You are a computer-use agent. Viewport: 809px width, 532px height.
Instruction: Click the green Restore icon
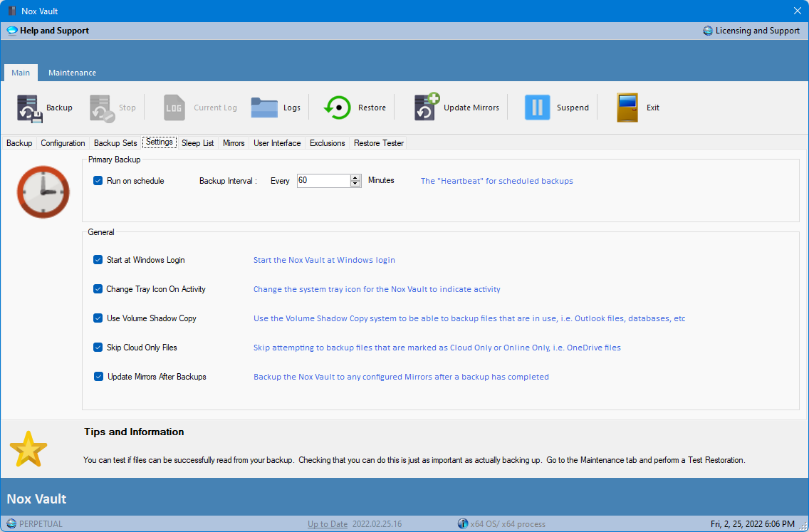[x=337, y=108]
